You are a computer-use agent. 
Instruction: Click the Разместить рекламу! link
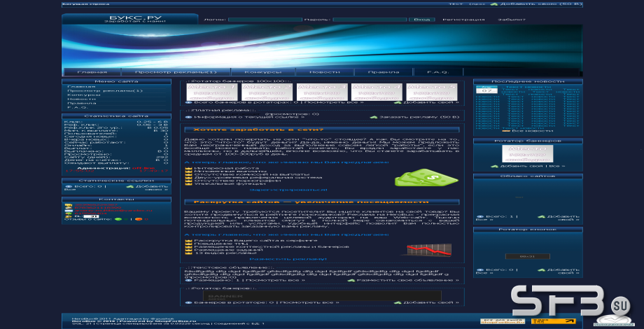click(x=288, y=259)
